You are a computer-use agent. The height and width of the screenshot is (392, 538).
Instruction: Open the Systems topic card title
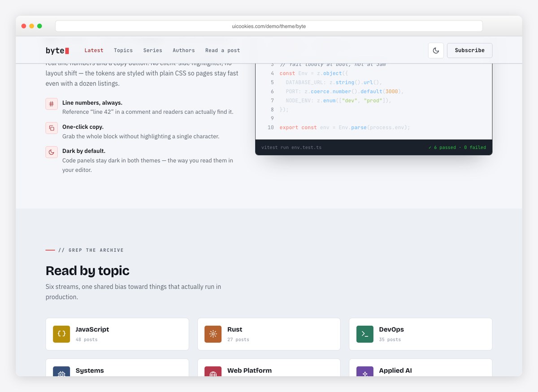[x=90, y=370]
